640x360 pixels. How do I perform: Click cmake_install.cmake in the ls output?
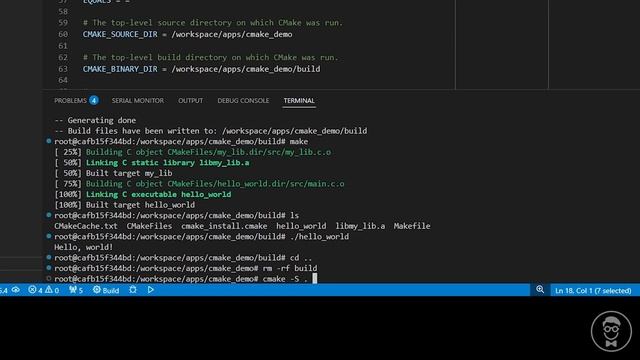[x=224, y=226]
